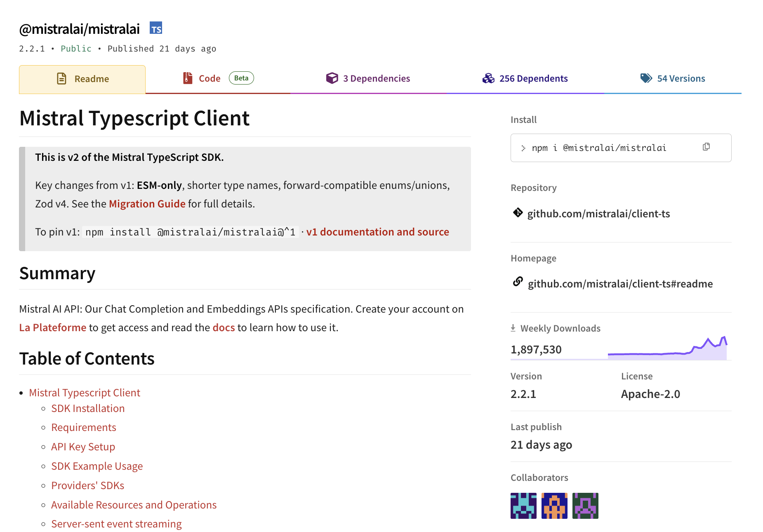Open the 3 Dependencies tab
763x532 pixels.
click(x=368, y=79)
